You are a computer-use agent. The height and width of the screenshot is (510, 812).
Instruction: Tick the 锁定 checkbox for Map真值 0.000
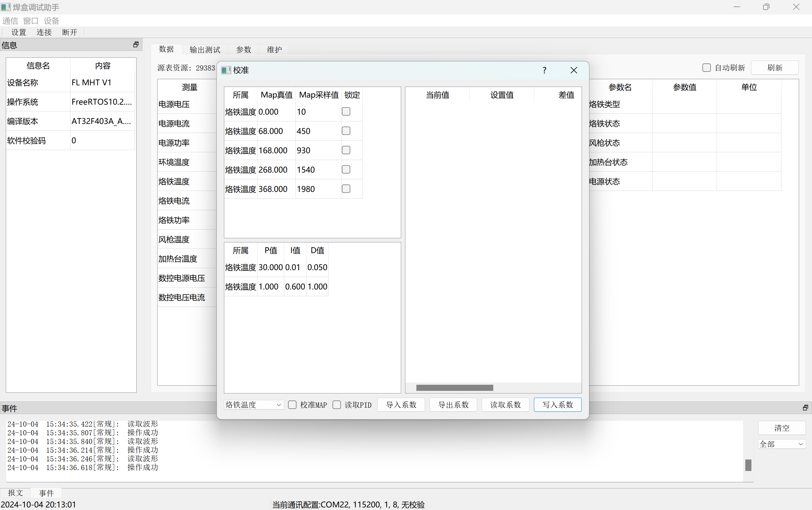click(x=346, y=111)
